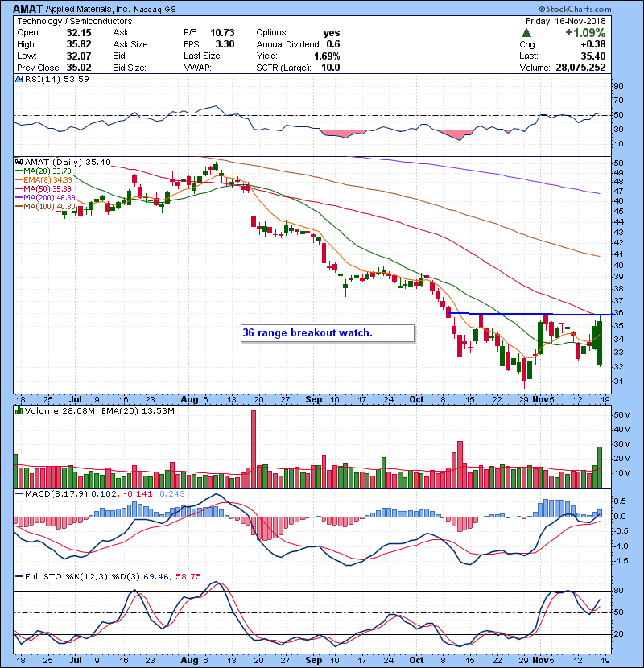
Task: Click the Yield value 1.69%
Action: point(327,56)
